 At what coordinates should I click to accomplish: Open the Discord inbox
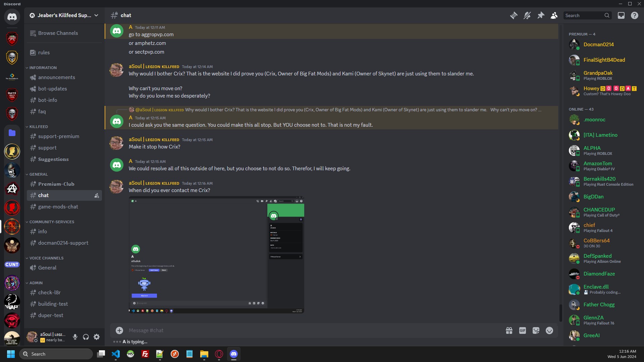click(x=621, y=15)
